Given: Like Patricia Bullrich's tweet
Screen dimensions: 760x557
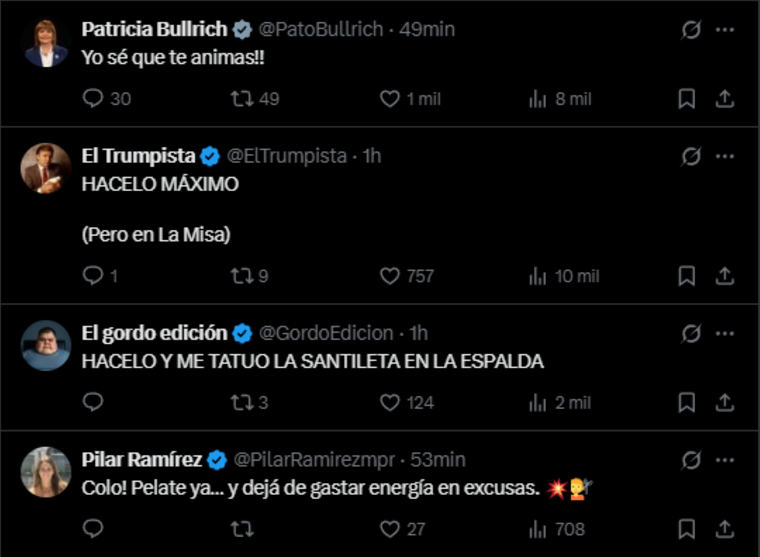Looking at the screenshot, I should pos(390,98).
